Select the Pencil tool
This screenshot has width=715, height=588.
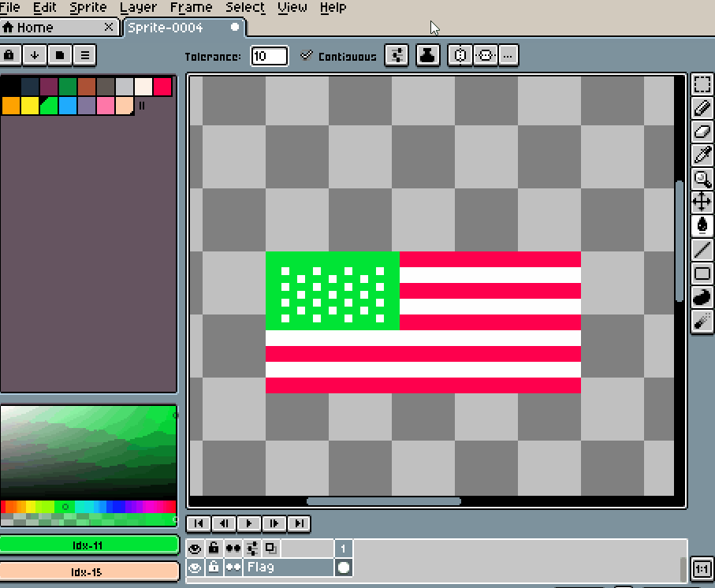click(x=702, y=108)
